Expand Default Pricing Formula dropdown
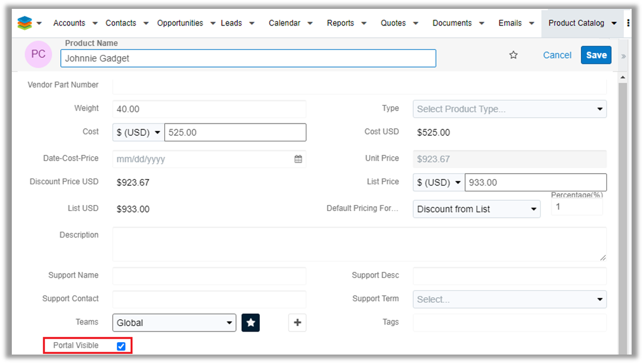 coord(476,209)
